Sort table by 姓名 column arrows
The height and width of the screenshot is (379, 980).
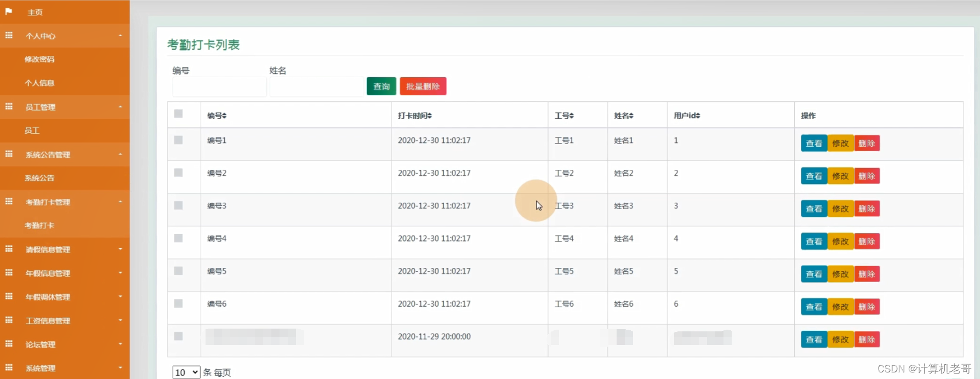(631, 116)
